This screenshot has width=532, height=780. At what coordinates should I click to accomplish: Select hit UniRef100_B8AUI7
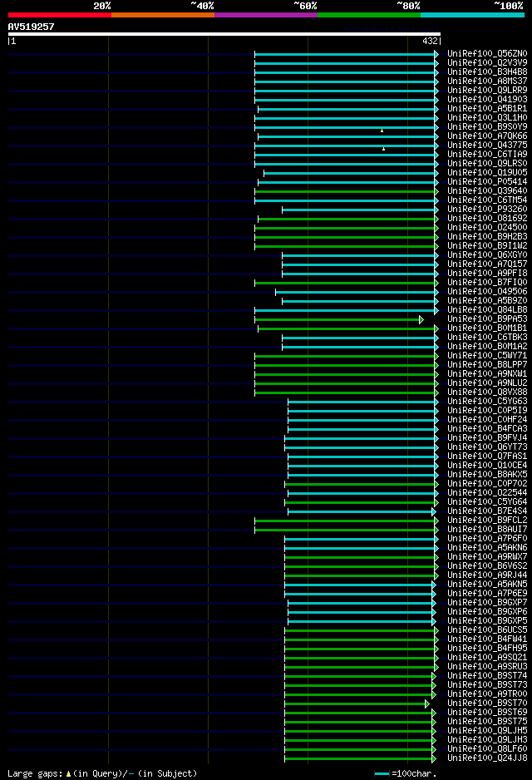click(x=487, y=529)
